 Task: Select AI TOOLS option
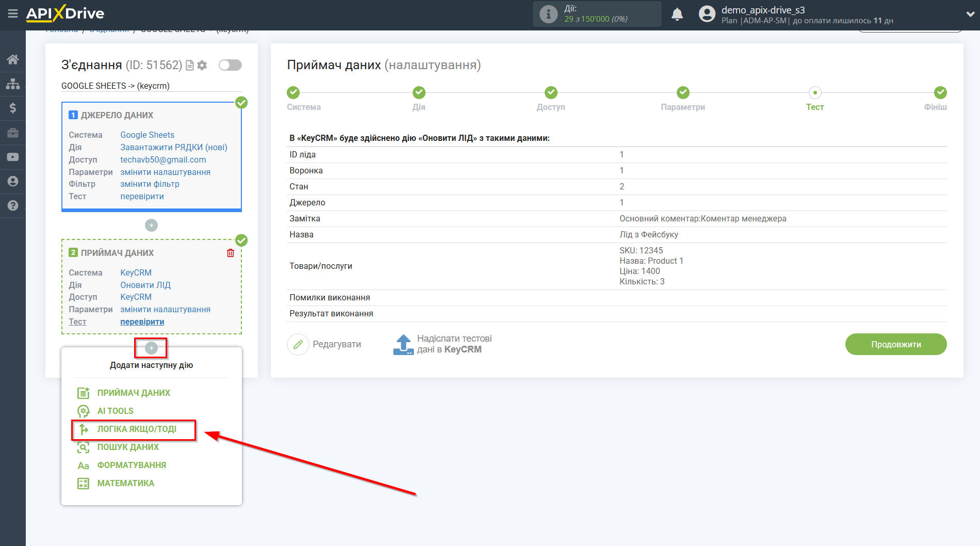(115, 411)
